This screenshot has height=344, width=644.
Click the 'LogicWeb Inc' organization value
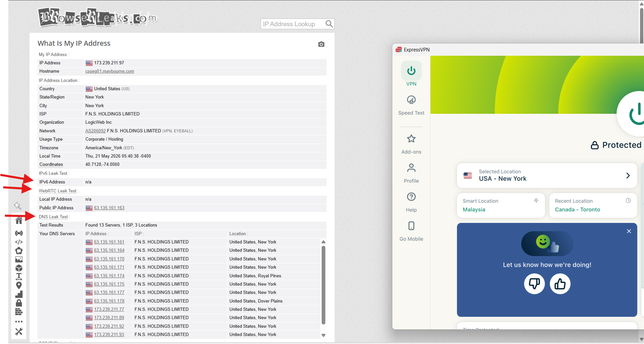point(98,122)
